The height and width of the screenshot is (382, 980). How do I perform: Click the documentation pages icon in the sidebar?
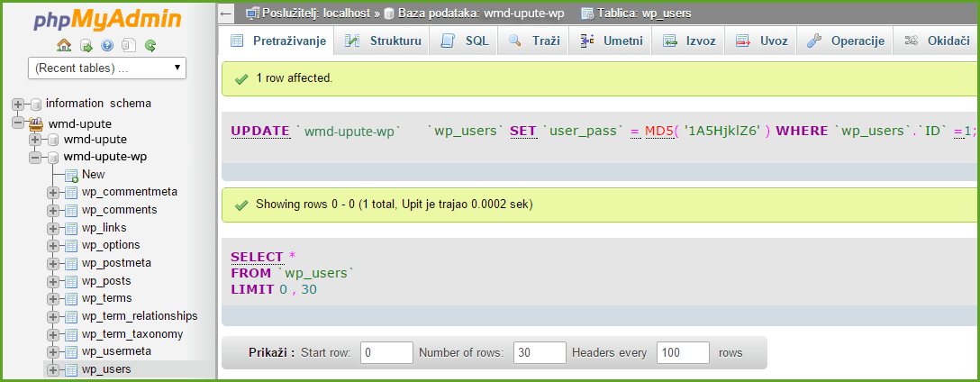coord(129,45)
